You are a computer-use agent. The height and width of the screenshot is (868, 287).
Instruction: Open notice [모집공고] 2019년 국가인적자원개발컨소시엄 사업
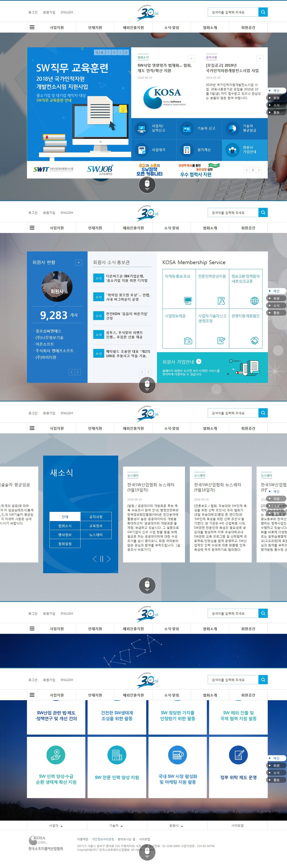point(232,68)
